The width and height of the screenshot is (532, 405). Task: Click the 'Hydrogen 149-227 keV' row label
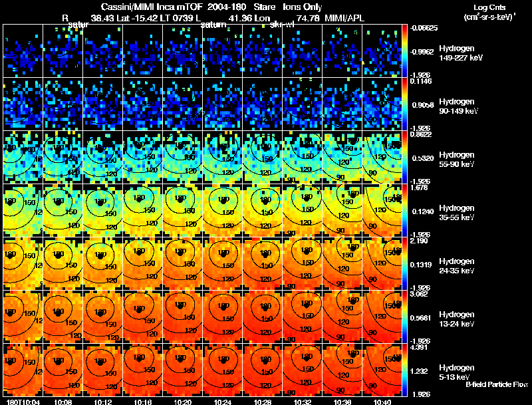461,53
